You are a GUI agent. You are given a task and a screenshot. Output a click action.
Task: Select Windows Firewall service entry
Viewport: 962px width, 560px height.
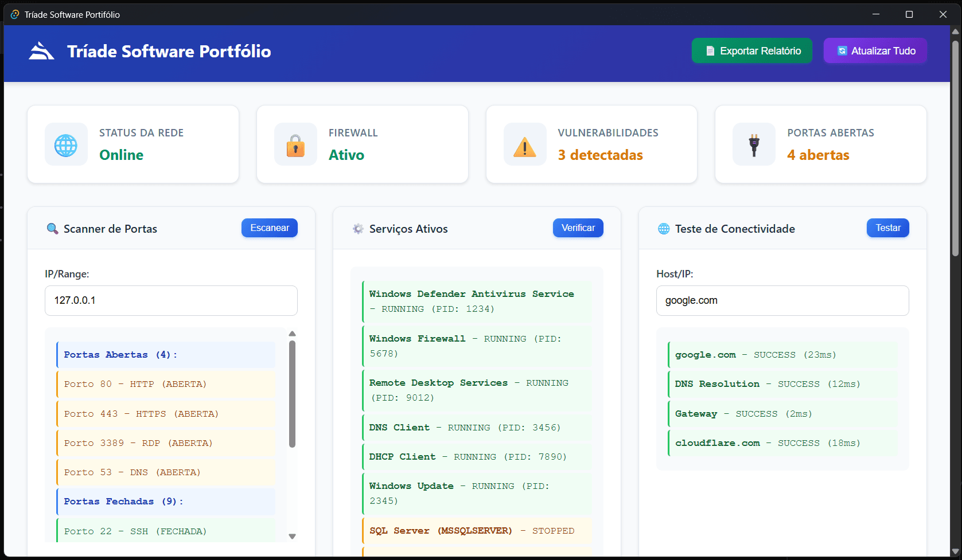[477, 346]
